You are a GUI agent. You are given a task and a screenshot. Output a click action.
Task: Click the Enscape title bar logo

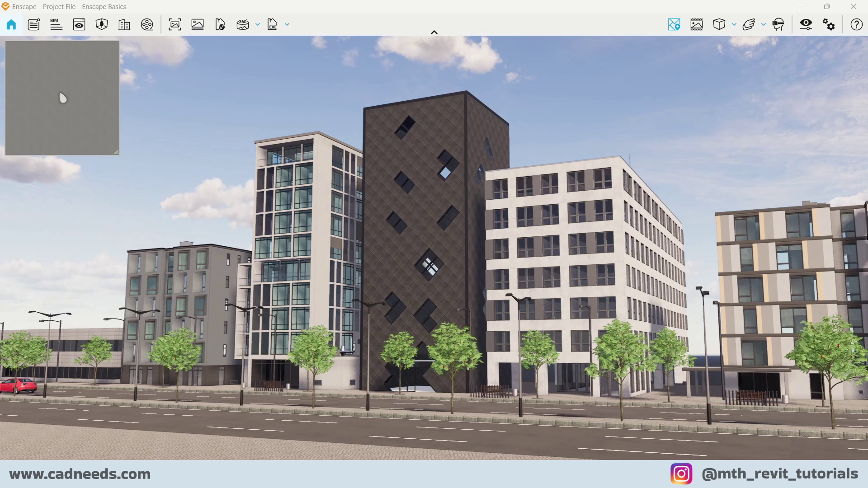pyautogui.click(x=6, y=6)
